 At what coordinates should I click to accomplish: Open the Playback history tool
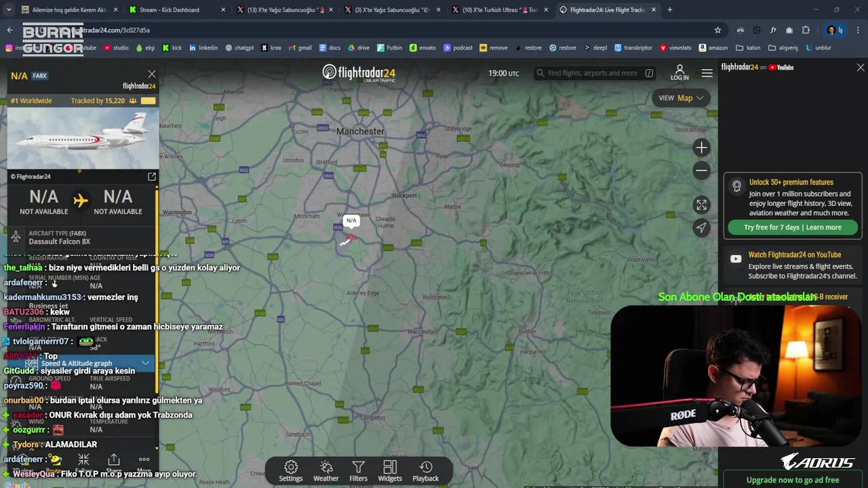pos(426,471)
